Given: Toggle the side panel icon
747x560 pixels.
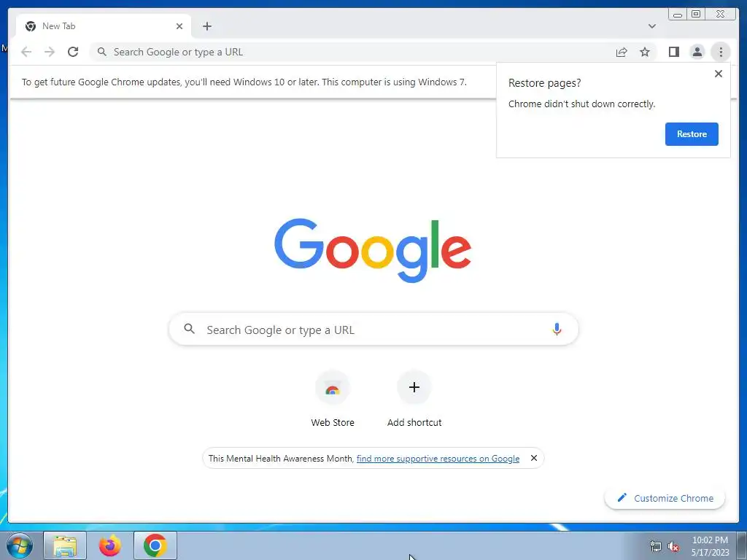Looking at the screenshot, I should point(673,52).
